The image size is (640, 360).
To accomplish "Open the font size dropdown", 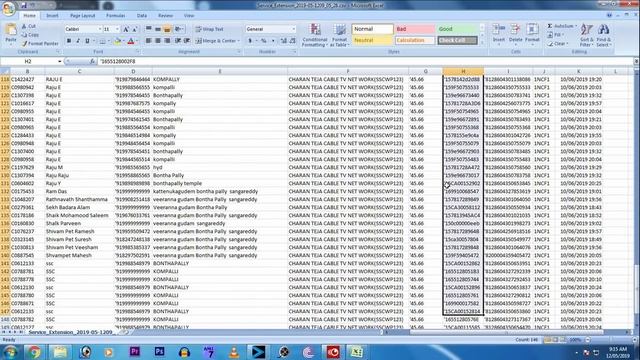I will click(x=118, y=29).
